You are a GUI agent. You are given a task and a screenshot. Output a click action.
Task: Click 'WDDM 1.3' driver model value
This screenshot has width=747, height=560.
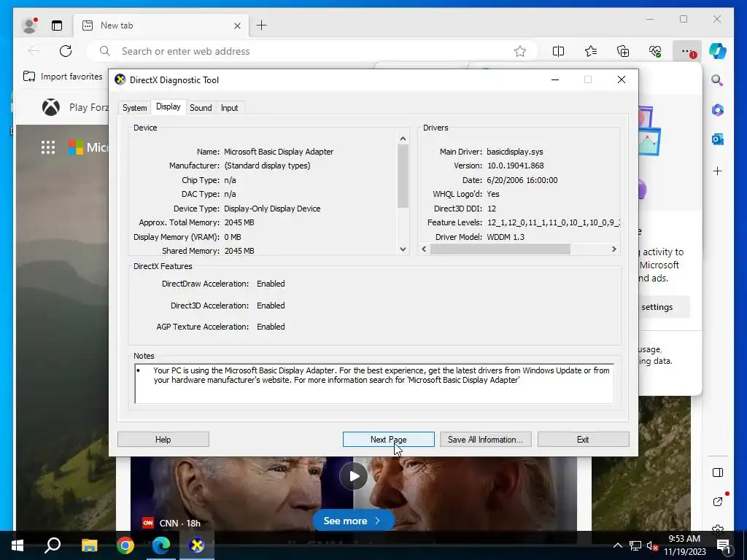click(506, 237)
